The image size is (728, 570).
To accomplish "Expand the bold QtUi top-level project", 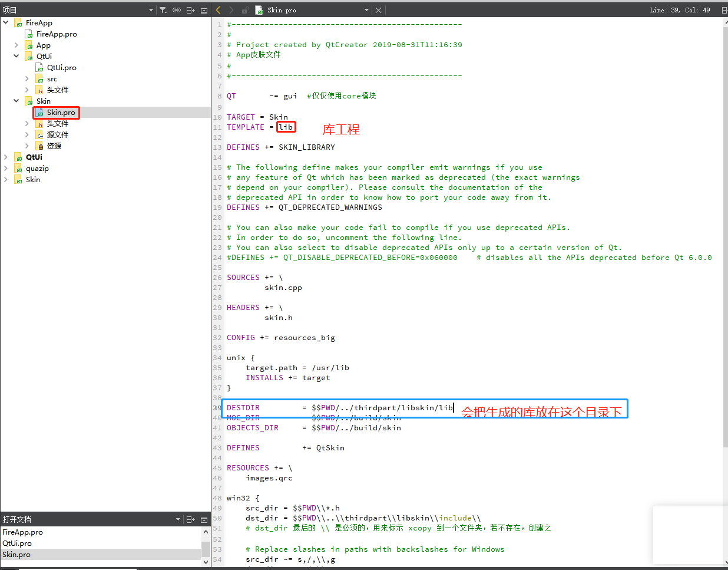I will [x=6, y=157].
